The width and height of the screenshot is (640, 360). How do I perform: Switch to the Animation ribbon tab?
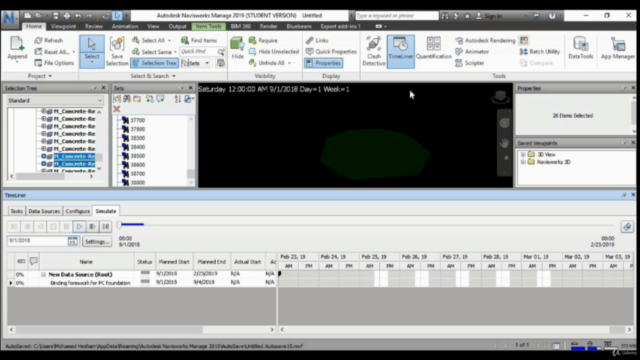125,26
